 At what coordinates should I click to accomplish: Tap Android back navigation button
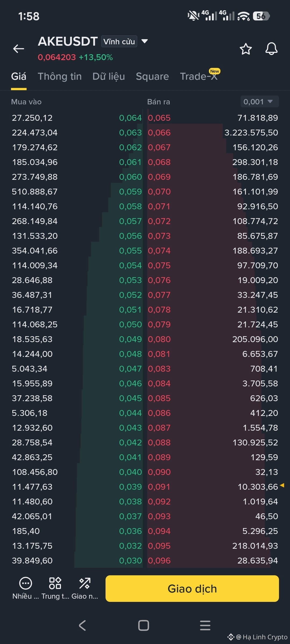tap(82, 625)
